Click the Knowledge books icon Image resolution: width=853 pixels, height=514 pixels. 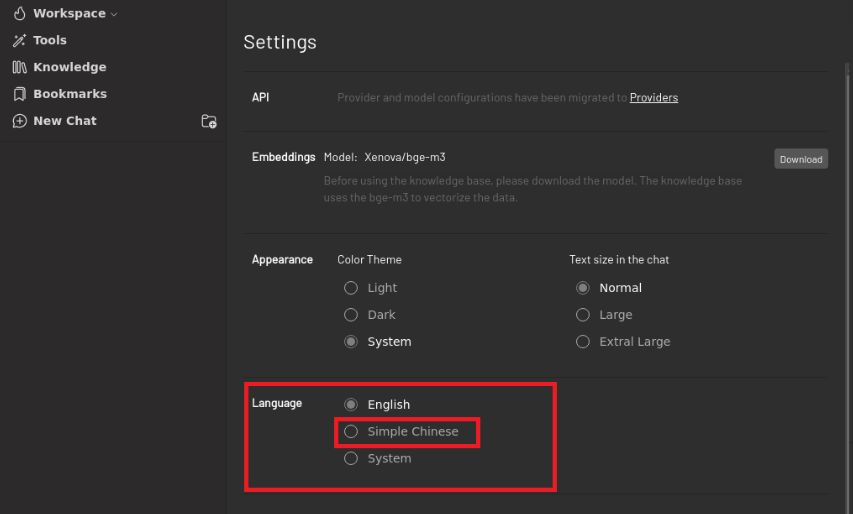tap(19, 68)
